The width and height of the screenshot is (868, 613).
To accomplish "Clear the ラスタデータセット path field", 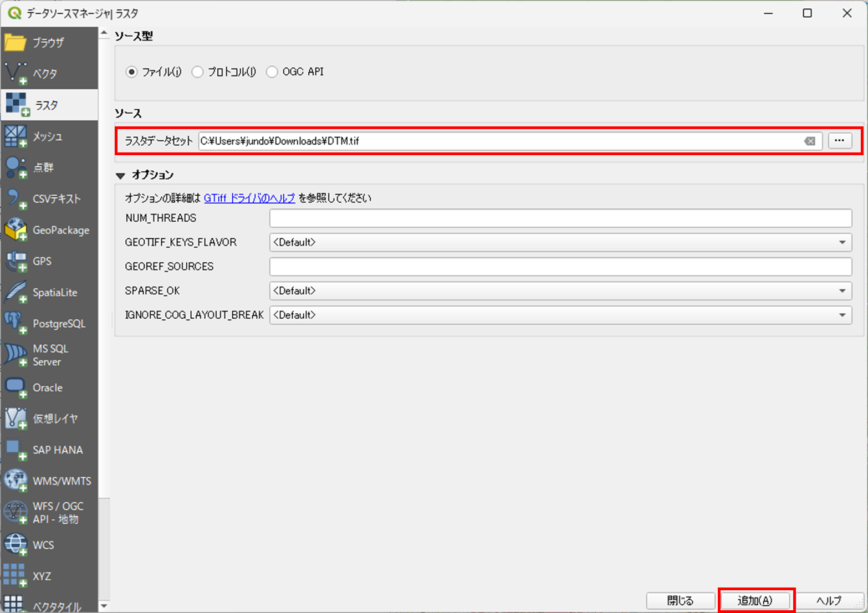I will point(810,141).
